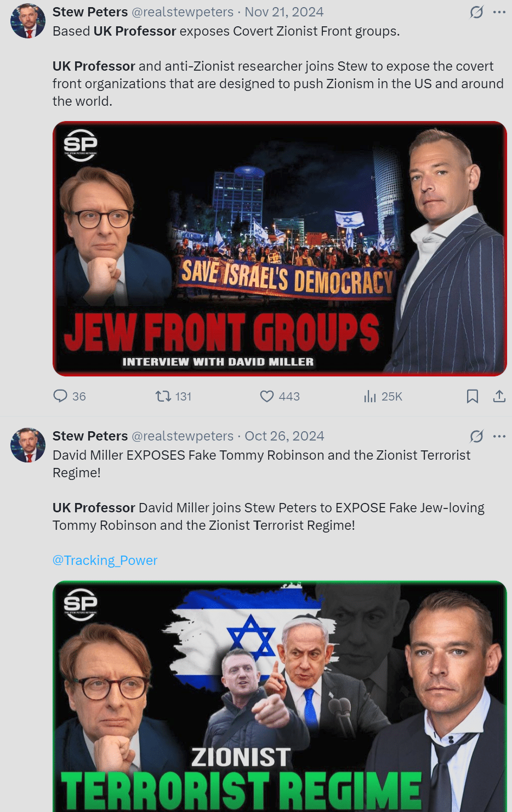This screenshot has width=512, height=812.
Task: Open the Nov 21, 2024 timestamp
Action: click(x=284, y=12)
